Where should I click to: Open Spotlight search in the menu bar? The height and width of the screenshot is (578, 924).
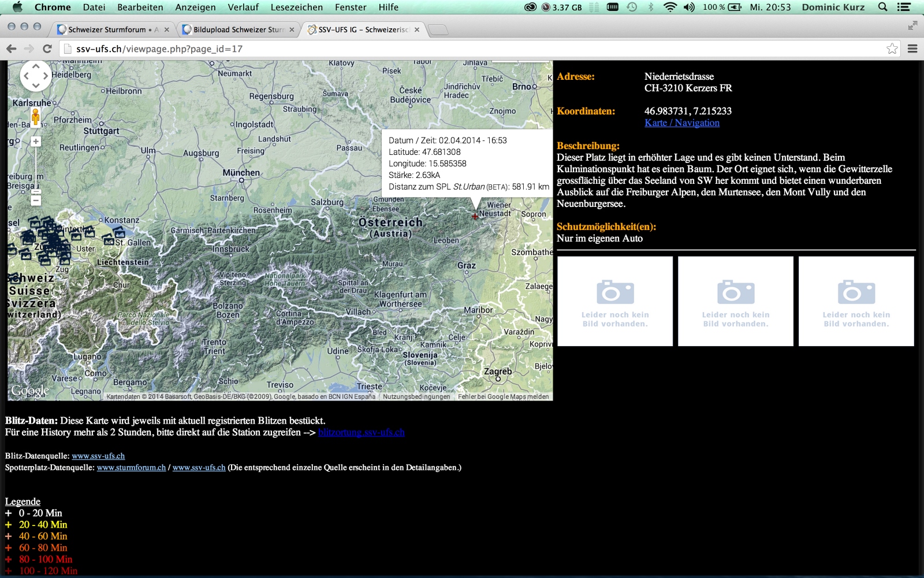pos(882,7)
